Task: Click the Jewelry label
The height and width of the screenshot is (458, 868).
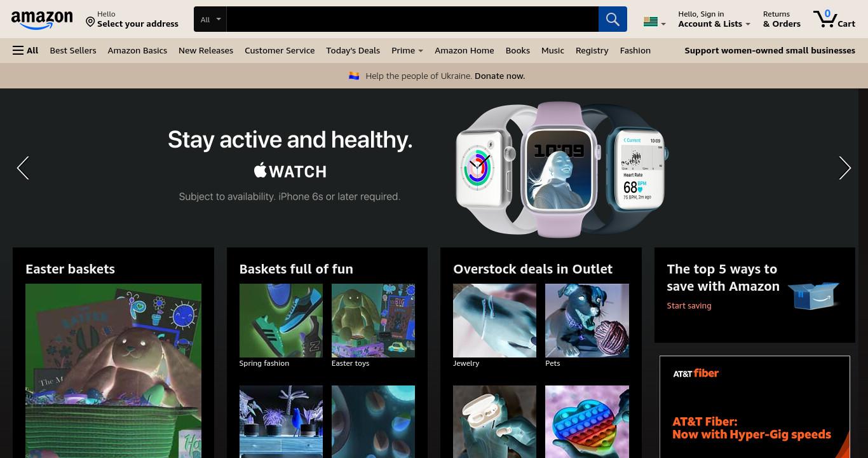Action: 466,363
